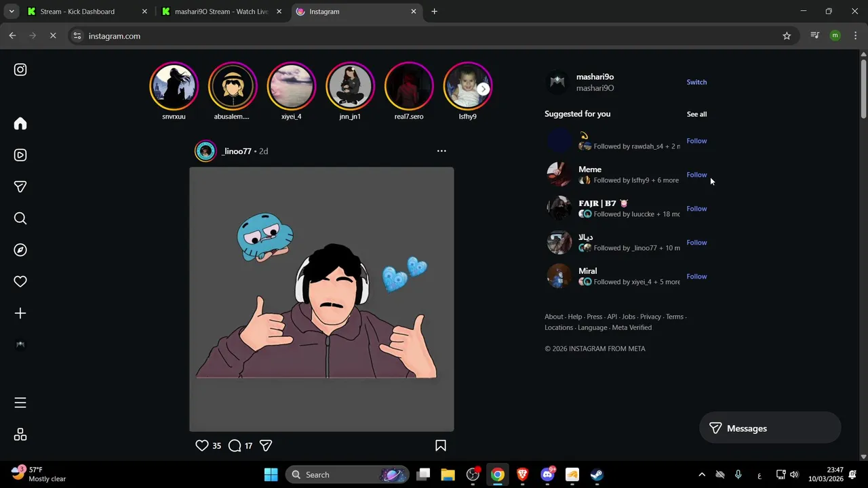This screenshot has height=488, width=868.
Task: View snvrxuu's story
Action: pos(174,87)
